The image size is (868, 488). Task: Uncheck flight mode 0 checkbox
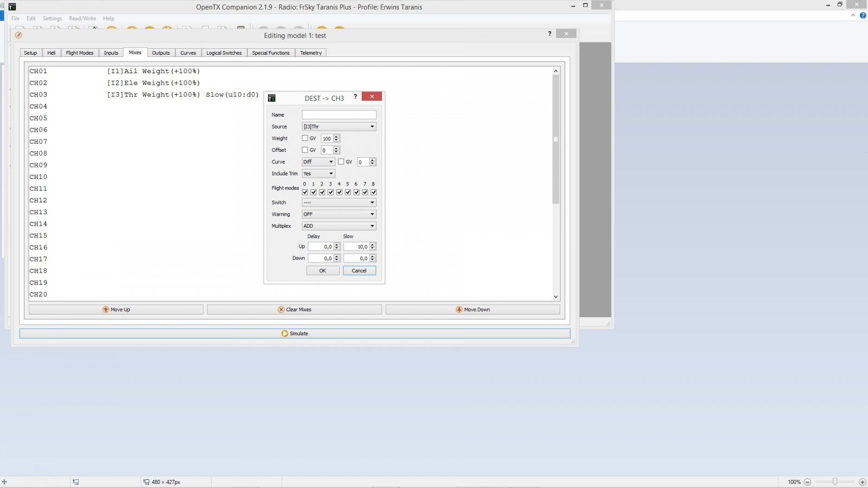(305, 192)
